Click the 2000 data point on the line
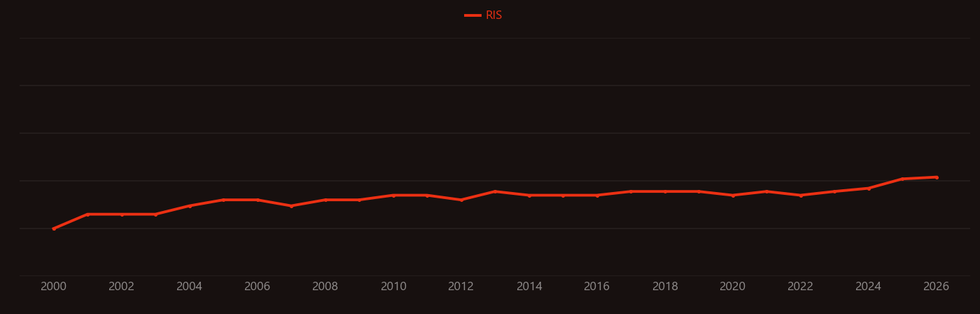This screenshot has height=314, width=980. [x=54, y=228]
